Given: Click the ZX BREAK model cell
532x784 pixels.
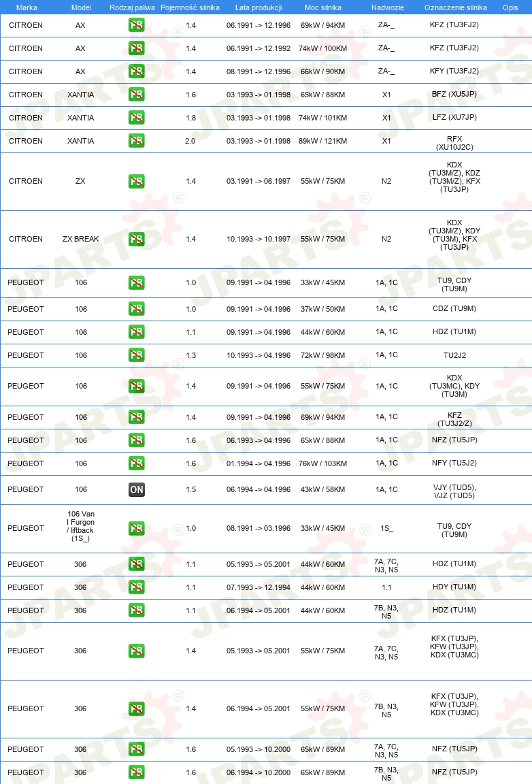Looking at the screenshot, I should [80, 239].
